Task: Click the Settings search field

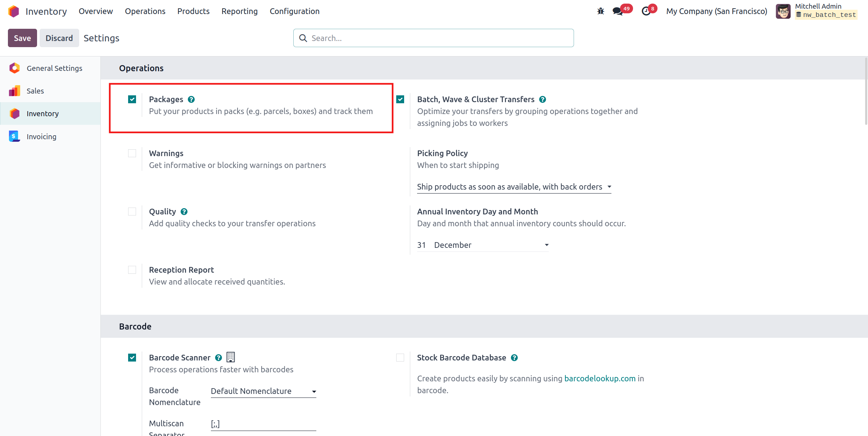Action: coord(433,38)
